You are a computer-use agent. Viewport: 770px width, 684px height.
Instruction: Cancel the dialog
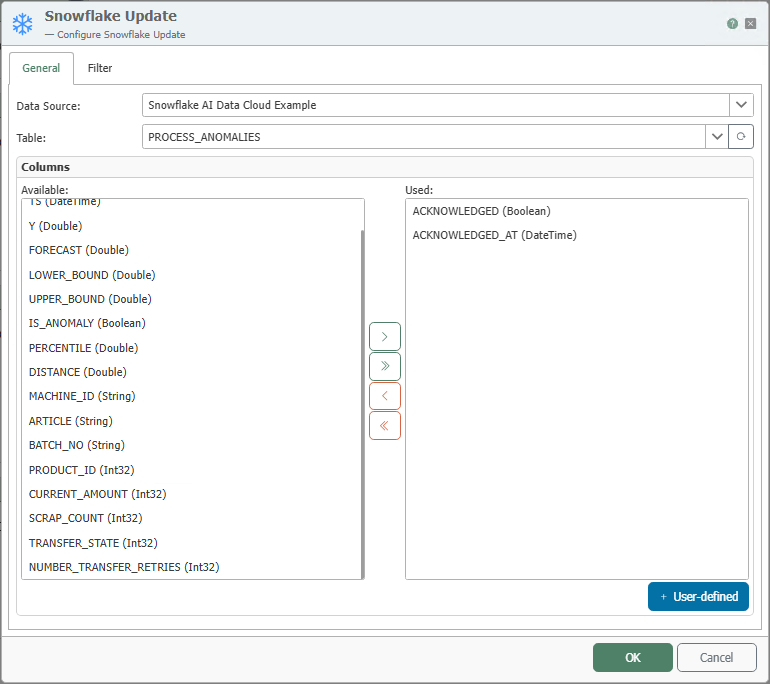coord(716,657)
